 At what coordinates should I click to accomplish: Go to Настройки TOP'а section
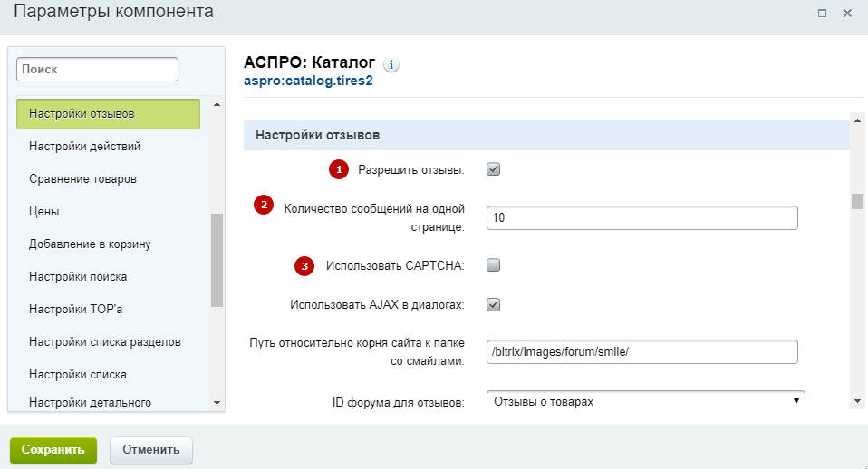(76, 309)
